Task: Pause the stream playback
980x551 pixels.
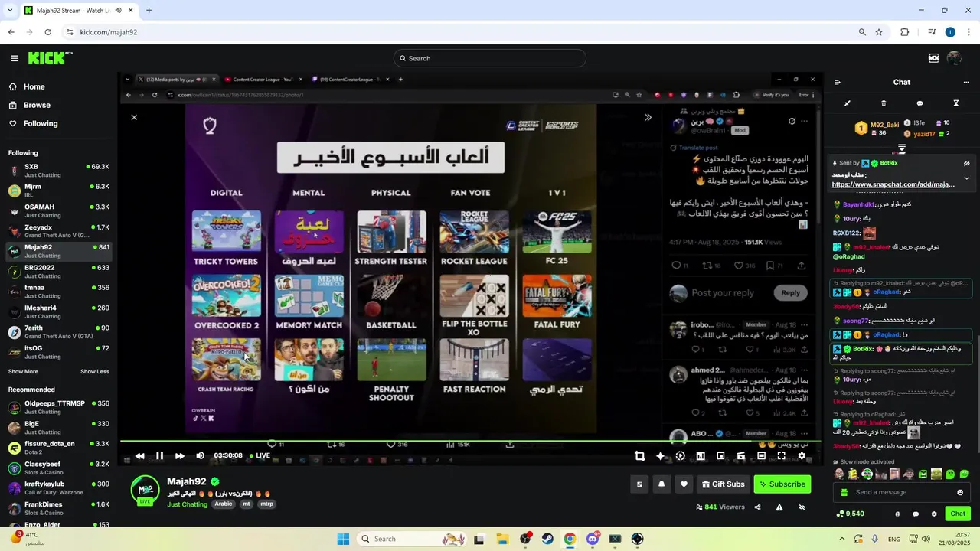Action: [x=159, y=455]
